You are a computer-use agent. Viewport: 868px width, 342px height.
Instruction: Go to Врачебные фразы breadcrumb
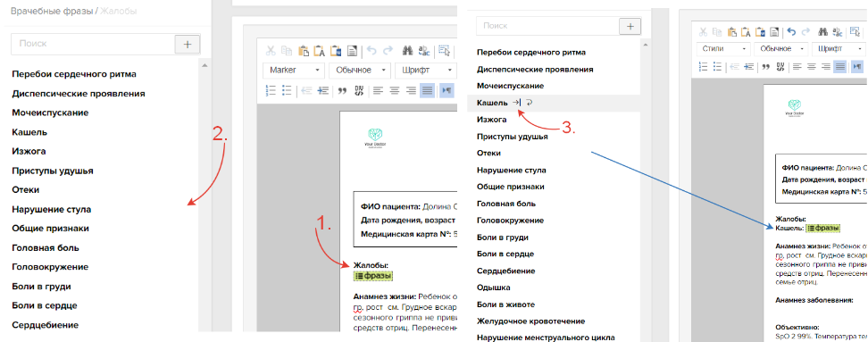pos(52,11)
